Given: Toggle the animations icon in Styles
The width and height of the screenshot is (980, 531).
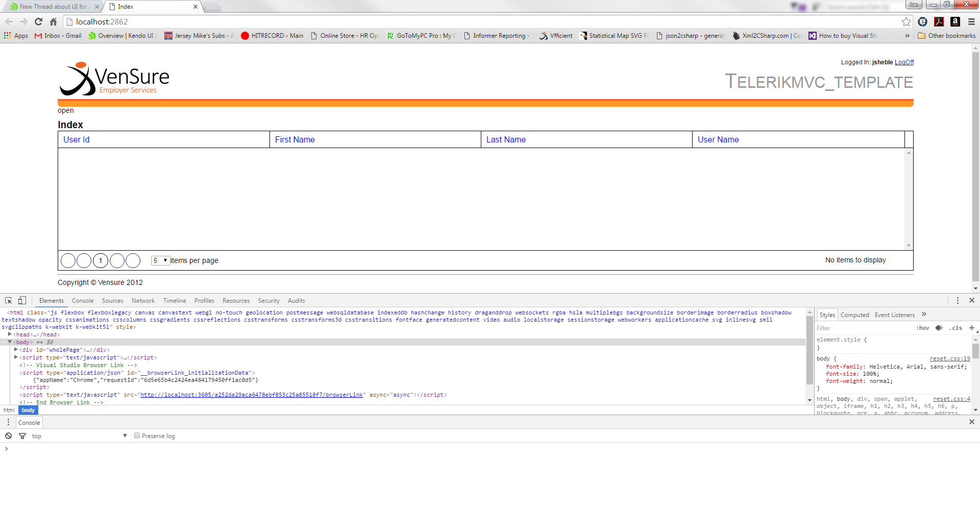Looking at the screenshot, I should click(939, 328).
